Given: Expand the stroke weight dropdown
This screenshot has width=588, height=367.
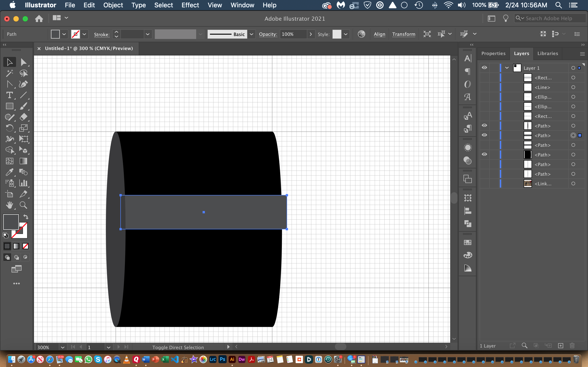Looking at the screenshot, I should click(x=147, y=34).
